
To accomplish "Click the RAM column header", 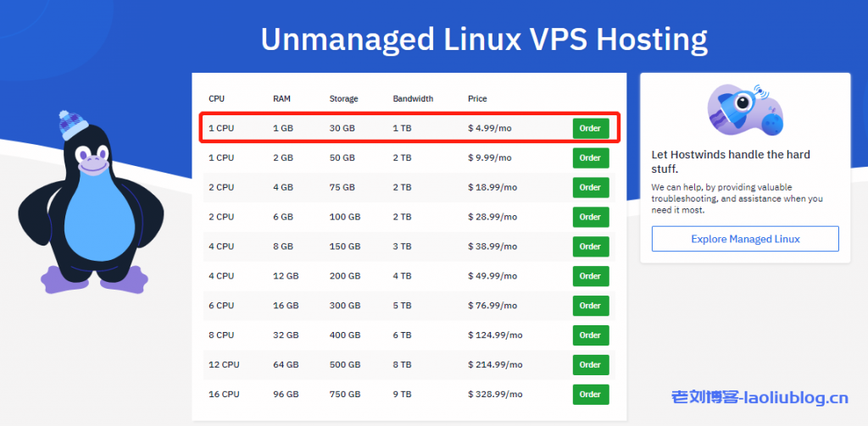I will [281, 99].
